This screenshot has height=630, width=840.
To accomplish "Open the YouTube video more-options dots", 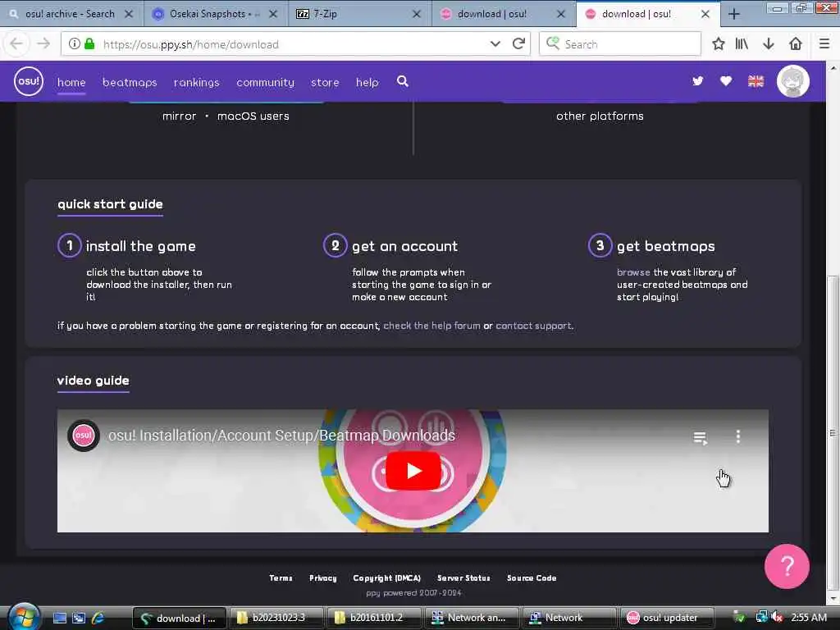I will 738,436.
